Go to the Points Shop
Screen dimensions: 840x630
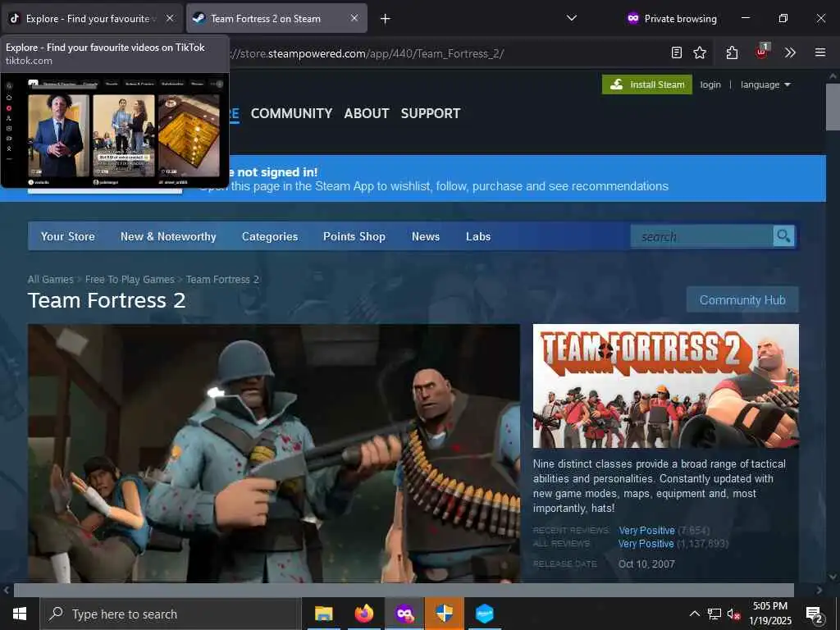coord(354,236)
